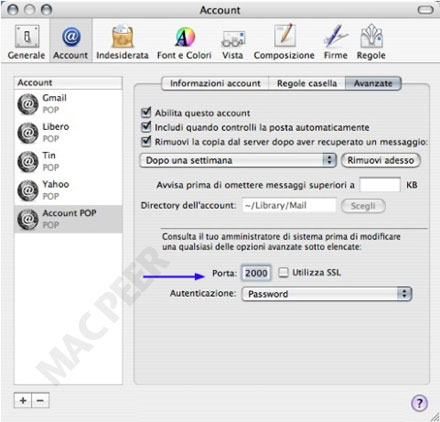This screenshot has height=422, width=440.
Task: Open the Generale preferences pane
Action: click(x=26, y=42)
